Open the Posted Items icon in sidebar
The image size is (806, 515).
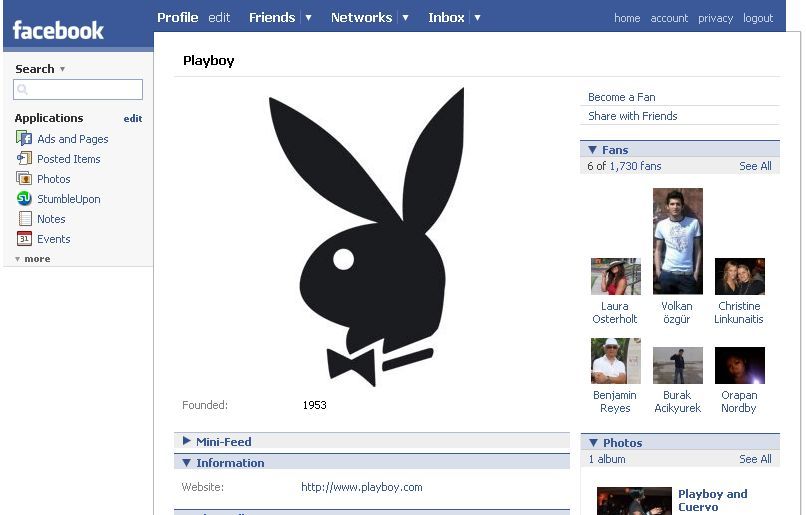pos(25,159)
